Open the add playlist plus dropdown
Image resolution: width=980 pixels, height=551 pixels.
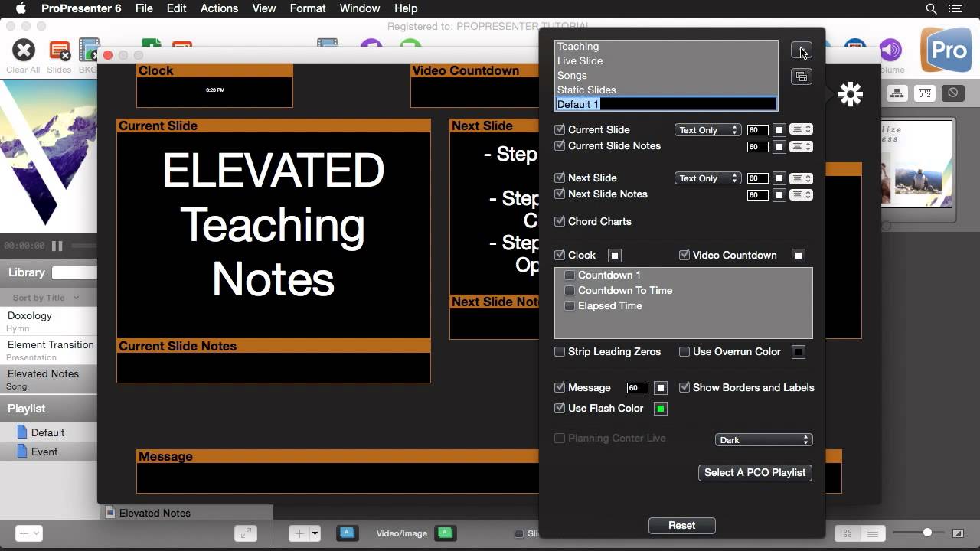[28, 533]
